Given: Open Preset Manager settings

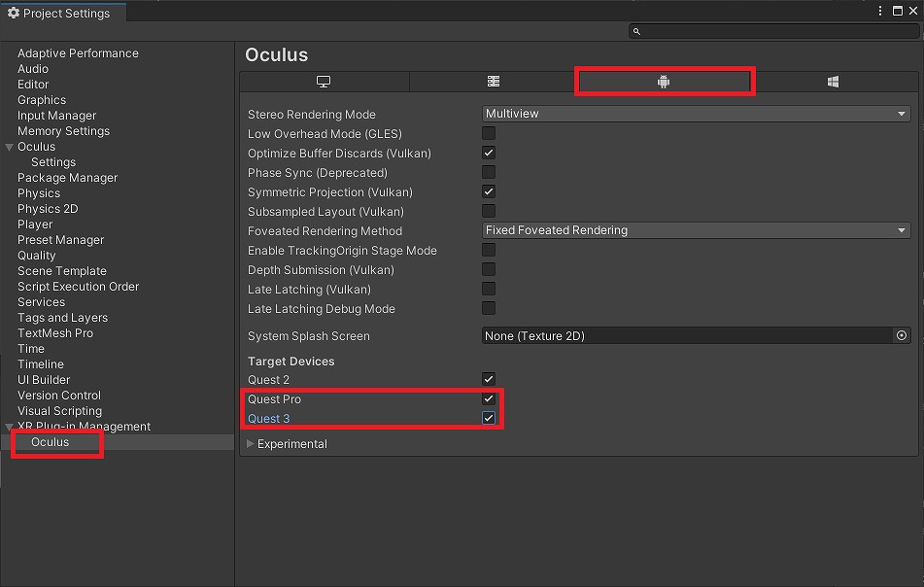Looking at the screenshot, I should tap(60, 240).
